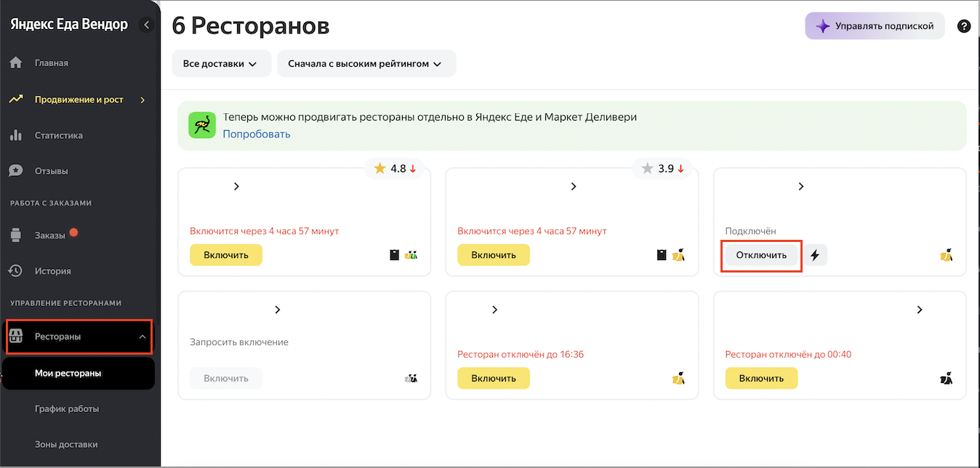Open the Подключён restaurant via its chevron

(x=801, y=187)
